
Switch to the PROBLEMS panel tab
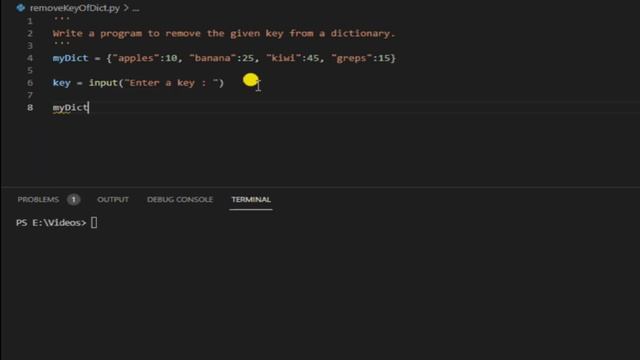[x=38, y=200]
